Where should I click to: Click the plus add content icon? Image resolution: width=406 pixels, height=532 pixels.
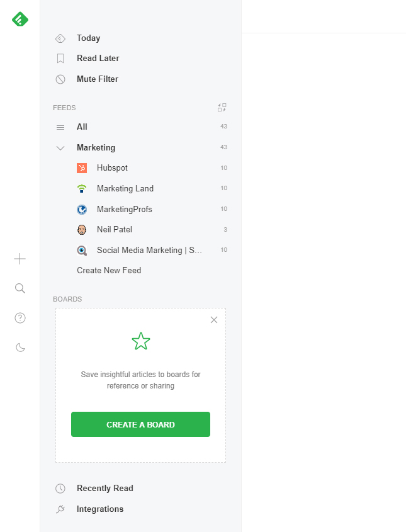[20, 259]
